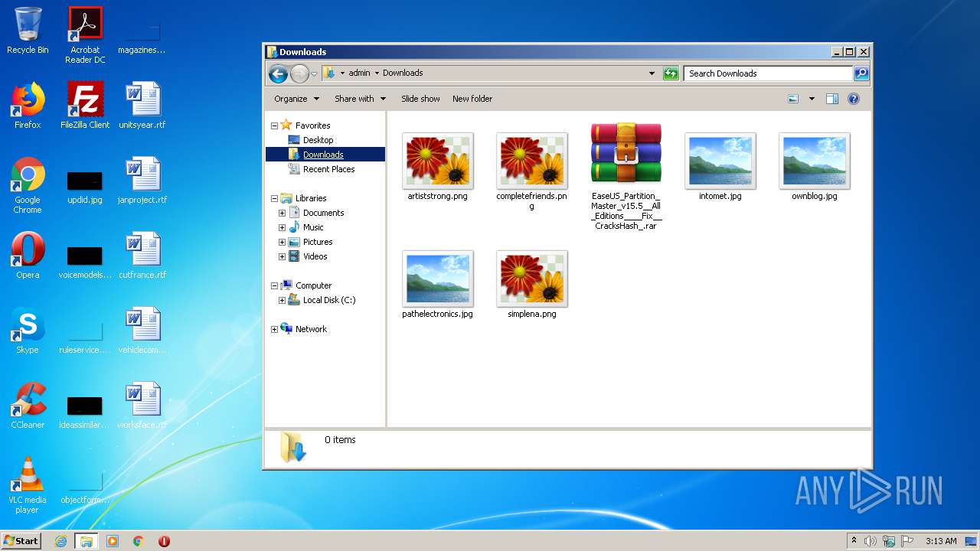Expand the Network tree node
The width and height of the screenshot is (980, 551).
pyautogui.click(x=274, y=329)
